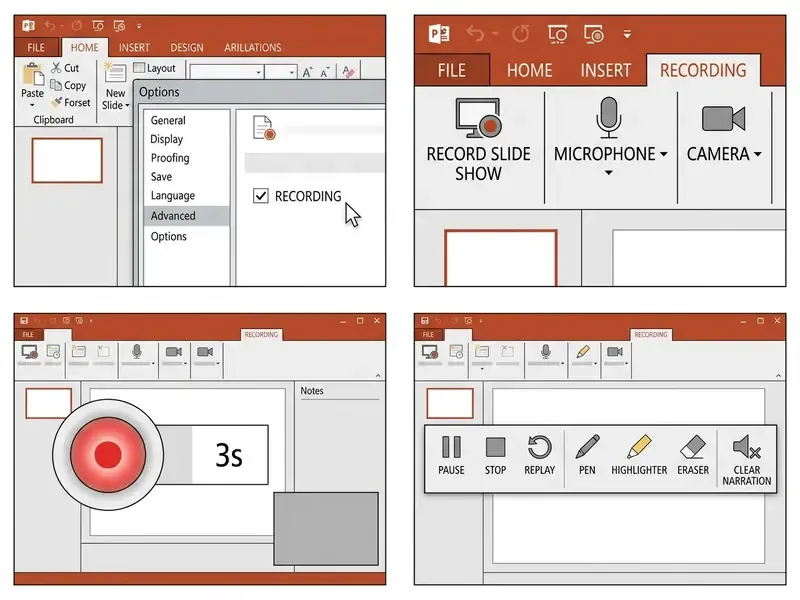The image size is (800, 600).
Task: Select the slide thumbnail in bottom-right window
Action: 450,404
